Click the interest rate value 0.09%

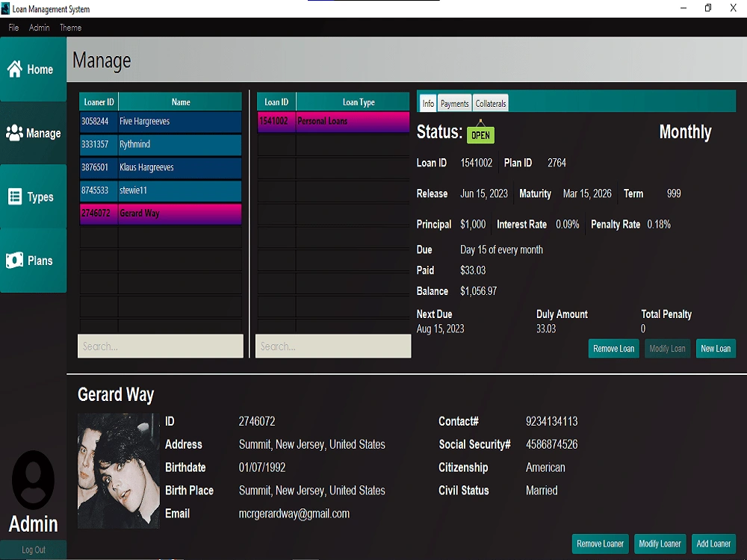[568, 224]
